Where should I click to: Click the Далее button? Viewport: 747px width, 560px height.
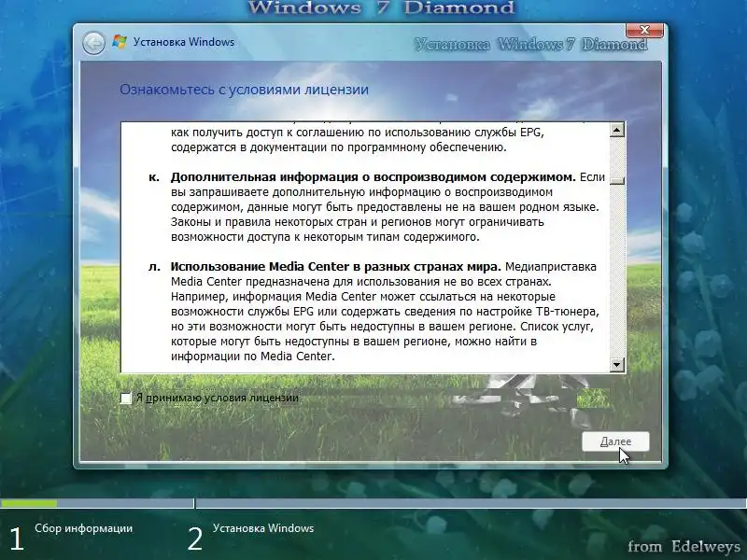[x=615, y=441]
